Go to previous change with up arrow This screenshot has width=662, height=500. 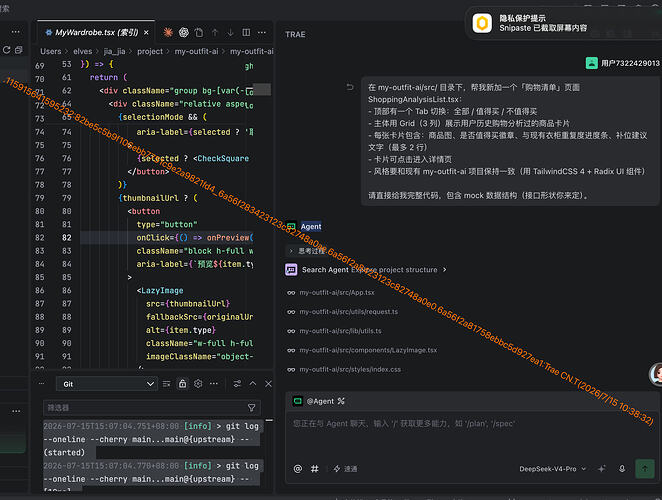[215, 33]
